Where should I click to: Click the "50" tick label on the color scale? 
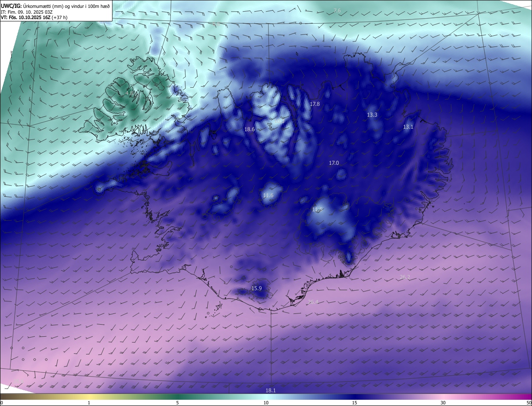pos(528,403)
